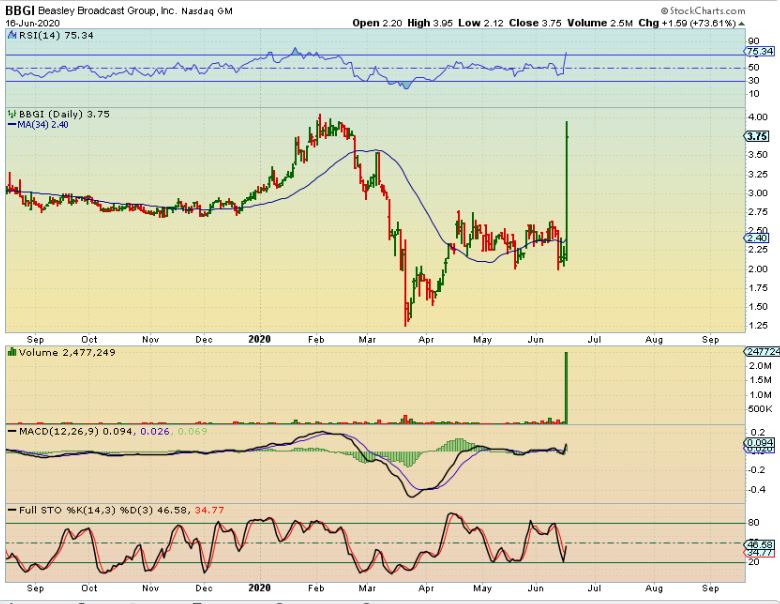Screen dimensions: 780x604
Task: Select the 75.34 RSI value tag
Action: tap(759, 51)
